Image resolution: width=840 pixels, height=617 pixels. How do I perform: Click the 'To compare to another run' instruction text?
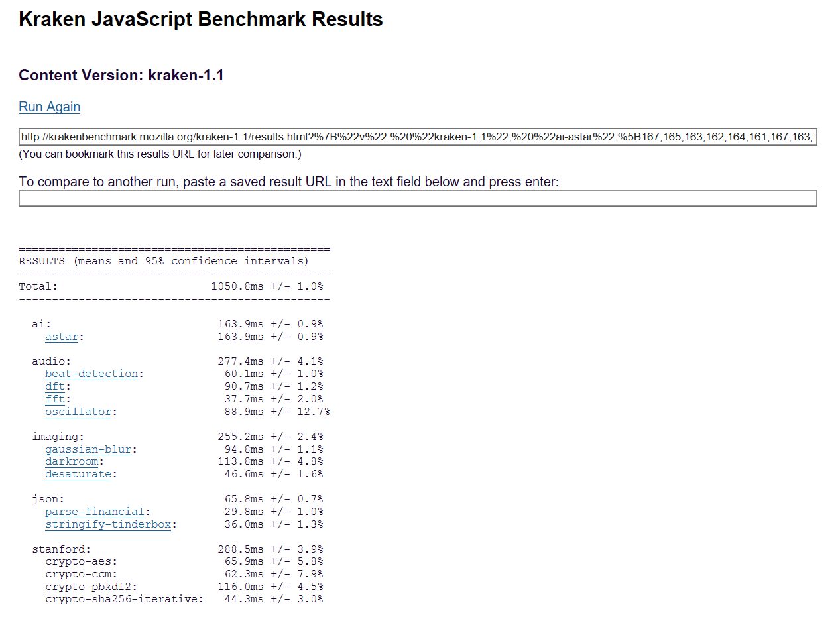(289, 182)
